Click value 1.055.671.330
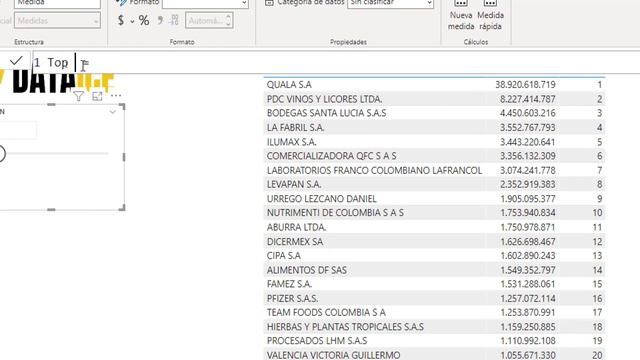This screenshot has height=360, width=640. [527, 355]
